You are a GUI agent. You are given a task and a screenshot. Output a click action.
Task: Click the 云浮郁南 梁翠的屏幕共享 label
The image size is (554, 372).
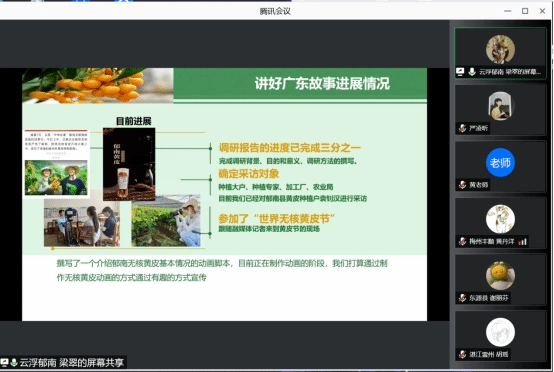pos(72,363)
